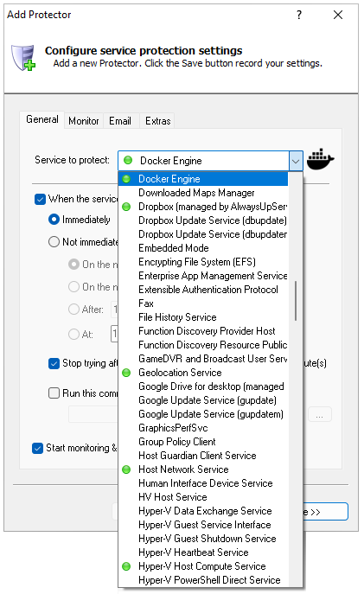The height and width of the screenshot is (594, 364).
Task: Select Group Policy Client
Action: [x=203, y=442]
